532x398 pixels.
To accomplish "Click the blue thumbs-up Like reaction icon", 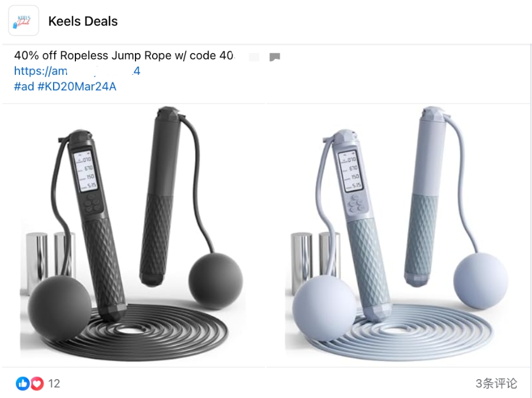I will click(x=23, y=383).
